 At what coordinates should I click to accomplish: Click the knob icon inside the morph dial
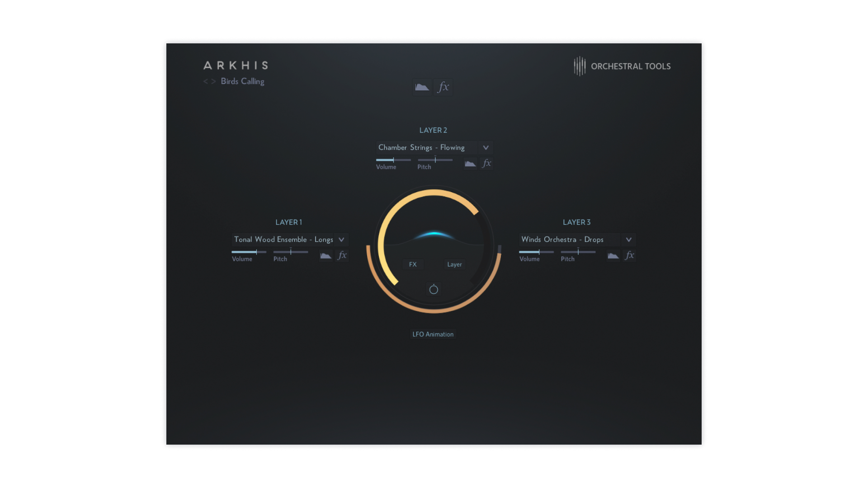pos(434,289)
